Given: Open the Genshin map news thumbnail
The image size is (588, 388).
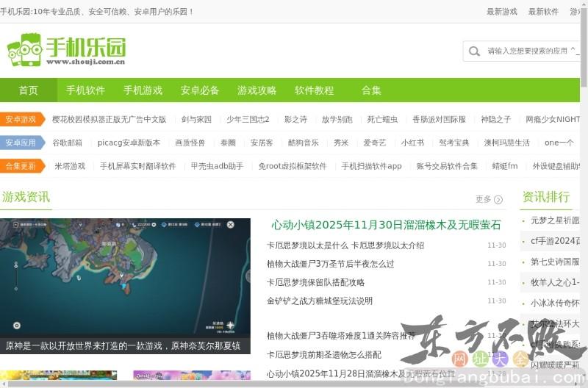Looking at the screenshot, I should [x=125, y=286].
